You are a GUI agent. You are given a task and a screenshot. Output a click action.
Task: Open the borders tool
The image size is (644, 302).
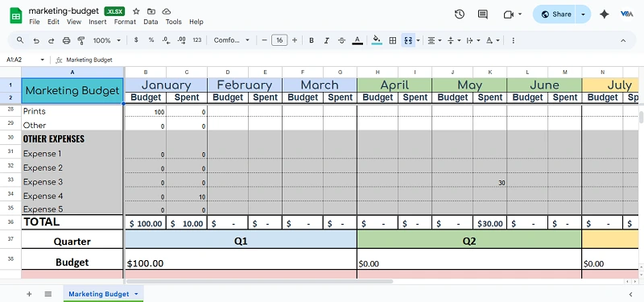[x=393, y=40]
